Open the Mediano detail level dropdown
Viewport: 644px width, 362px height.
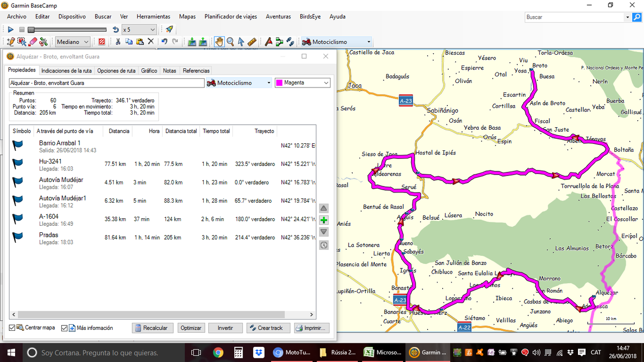coord(73,42)
